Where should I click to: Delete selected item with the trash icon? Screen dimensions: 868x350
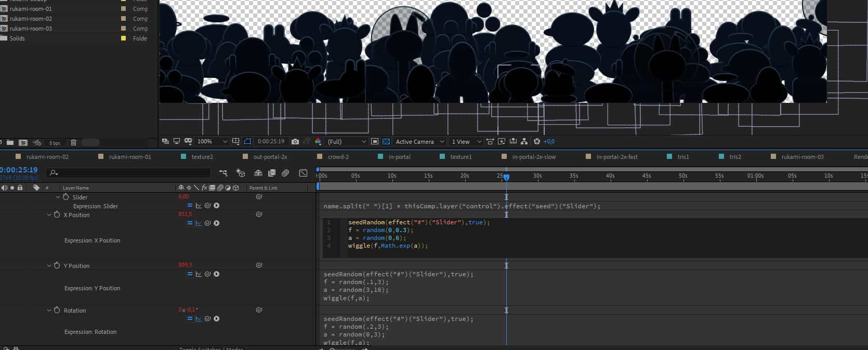click(x=73, y=143)
